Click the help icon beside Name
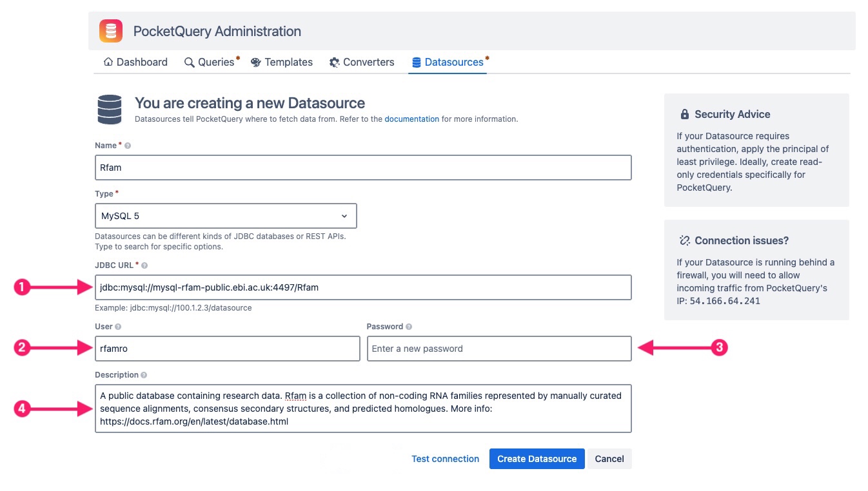 [128, 146]
